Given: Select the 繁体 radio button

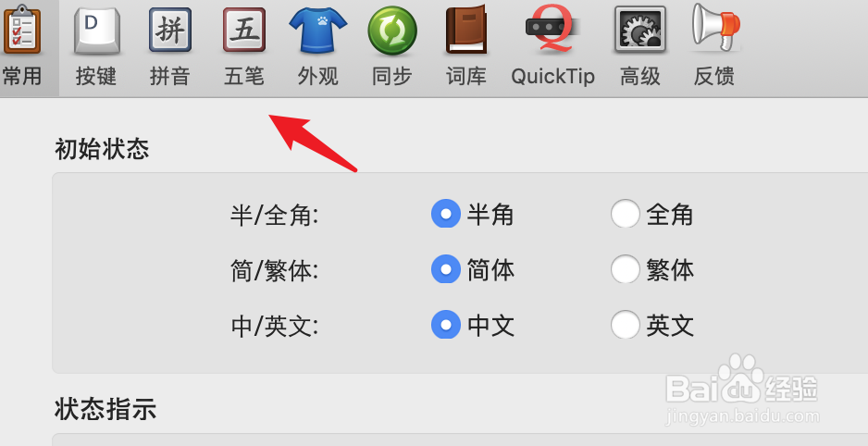Looking at the screenshot, I should 625,269.
